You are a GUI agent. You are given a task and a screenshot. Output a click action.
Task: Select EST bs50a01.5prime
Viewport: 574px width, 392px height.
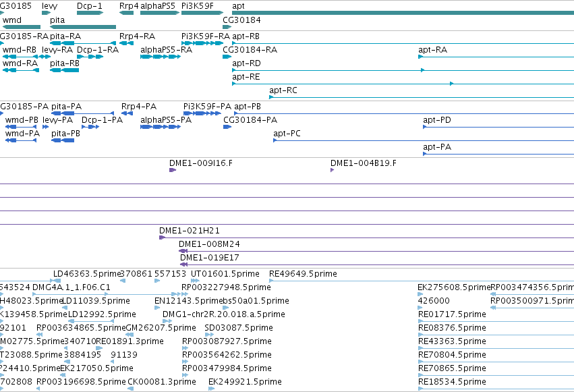coord(256,301)
